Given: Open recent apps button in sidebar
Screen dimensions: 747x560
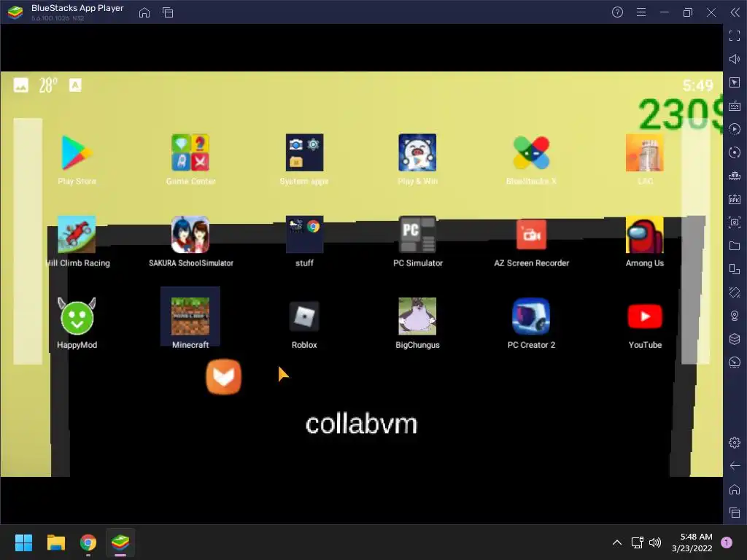Looking at the screenshot, I should point(735,513).
